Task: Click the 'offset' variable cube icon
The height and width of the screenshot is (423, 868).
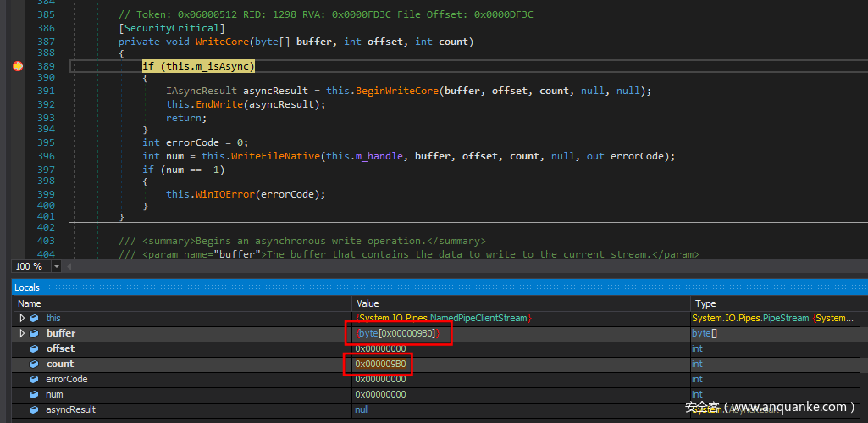Action: [x=33, y=348]
